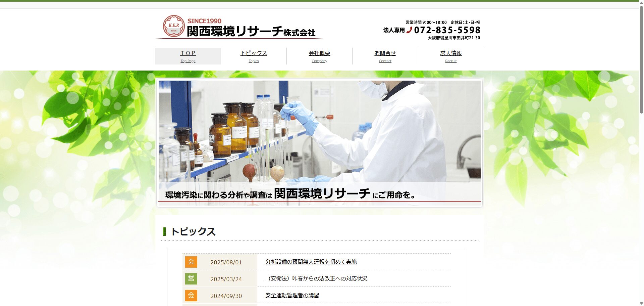Open the トピックス navigation menu item
644x306 pixels.
pyautogui.click(x=254, y=56)
